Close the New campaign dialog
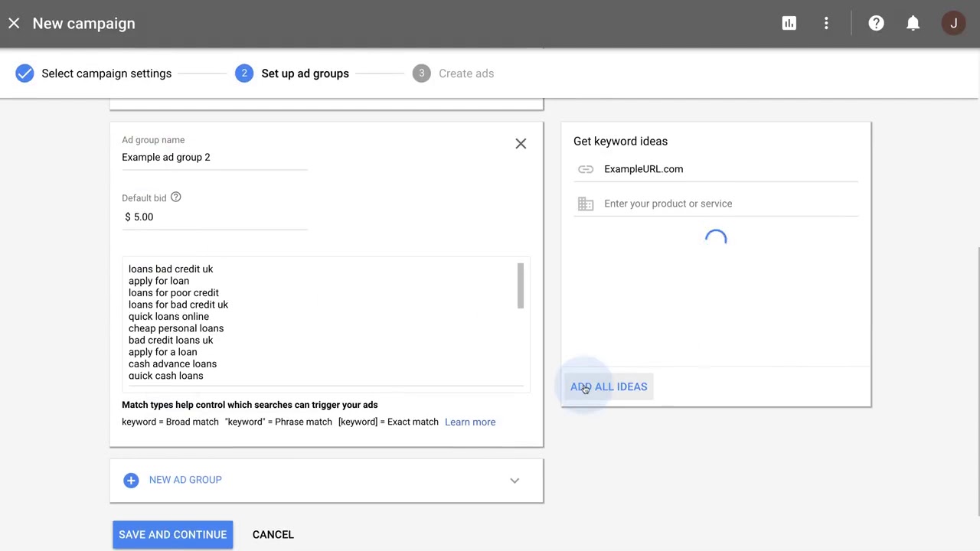Screen dimensions: 980x551 point(14,24)
